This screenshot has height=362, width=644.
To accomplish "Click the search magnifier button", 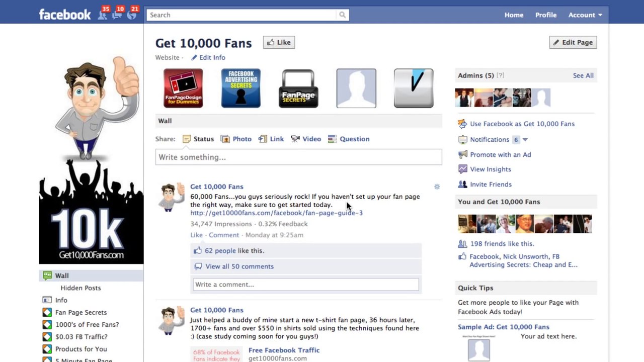I will 343,15.
